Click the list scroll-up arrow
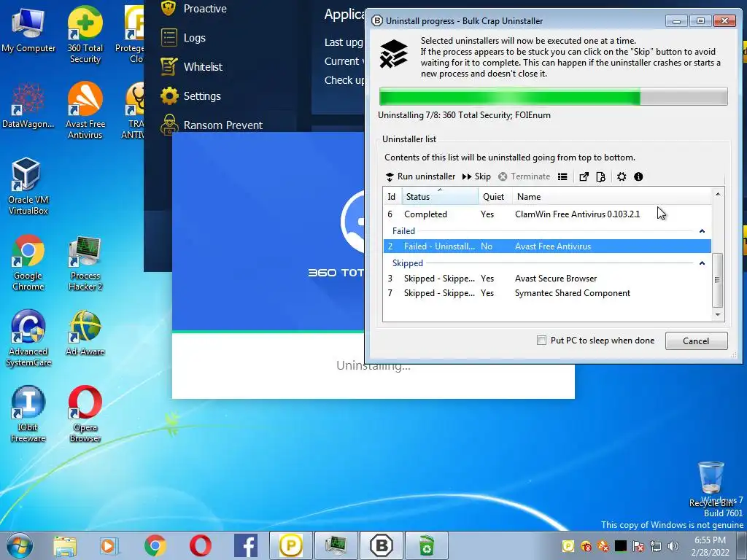747x560 pixels. (718, 194)
